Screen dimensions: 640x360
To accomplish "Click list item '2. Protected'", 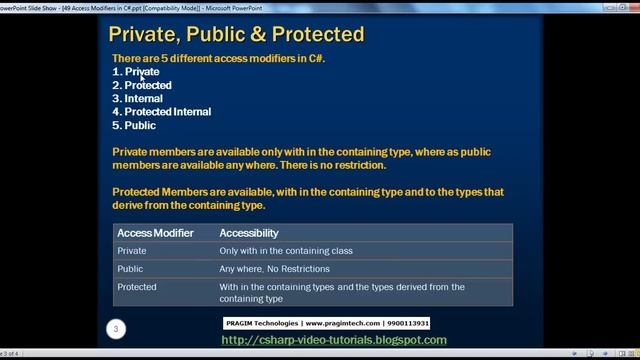I will (x=142, y=85).
